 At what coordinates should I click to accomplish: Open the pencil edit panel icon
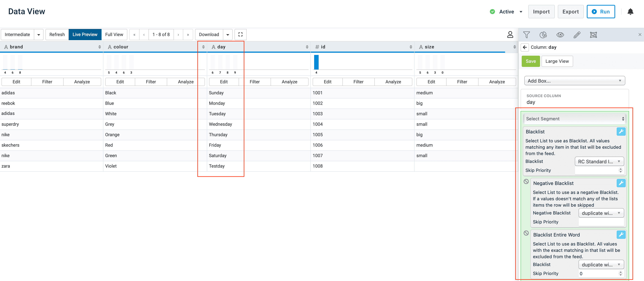577,35
